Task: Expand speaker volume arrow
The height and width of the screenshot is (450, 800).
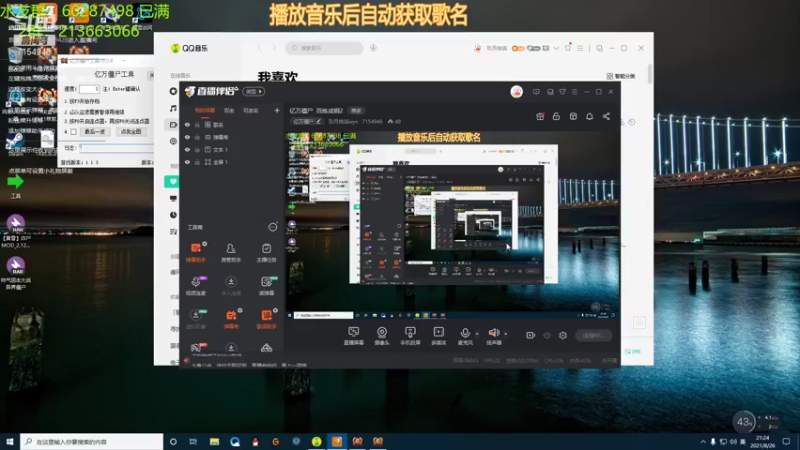Action: click(x=506, y=334)
